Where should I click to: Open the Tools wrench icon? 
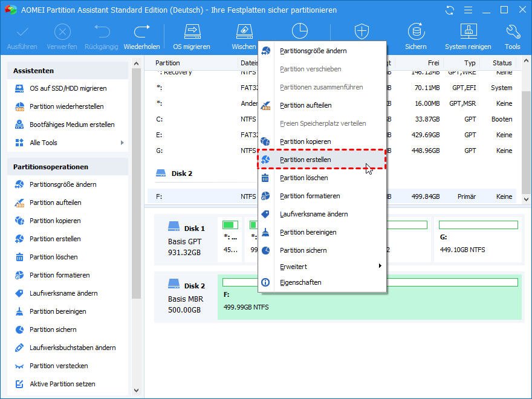pyautogui.click(x=512, y=36)
